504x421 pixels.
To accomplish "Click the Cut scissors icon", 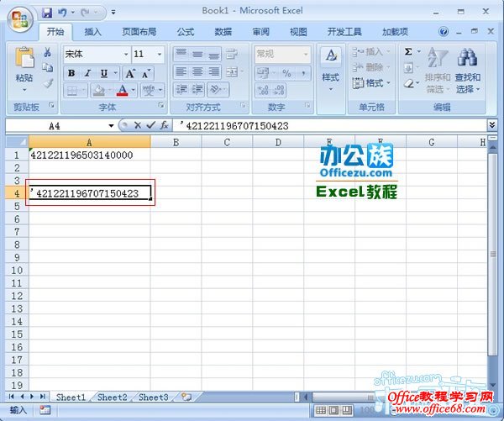I will click(48, 53).
